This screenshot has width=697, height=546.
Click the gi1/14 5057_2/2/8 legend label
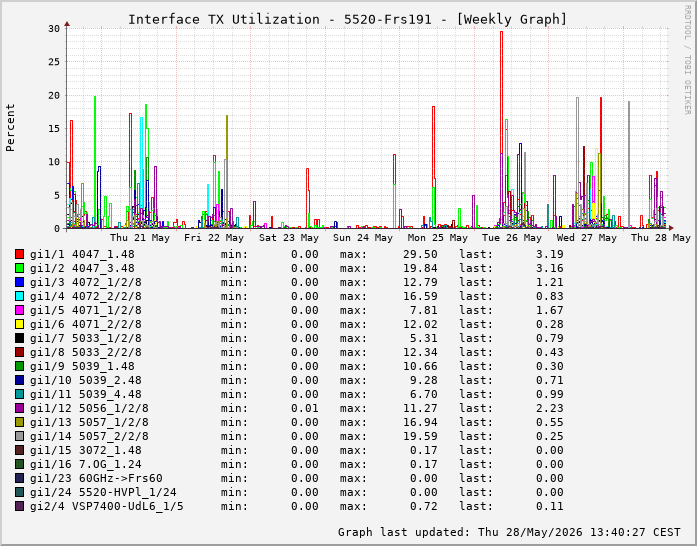pyautogui.click(x=89, y=436)
